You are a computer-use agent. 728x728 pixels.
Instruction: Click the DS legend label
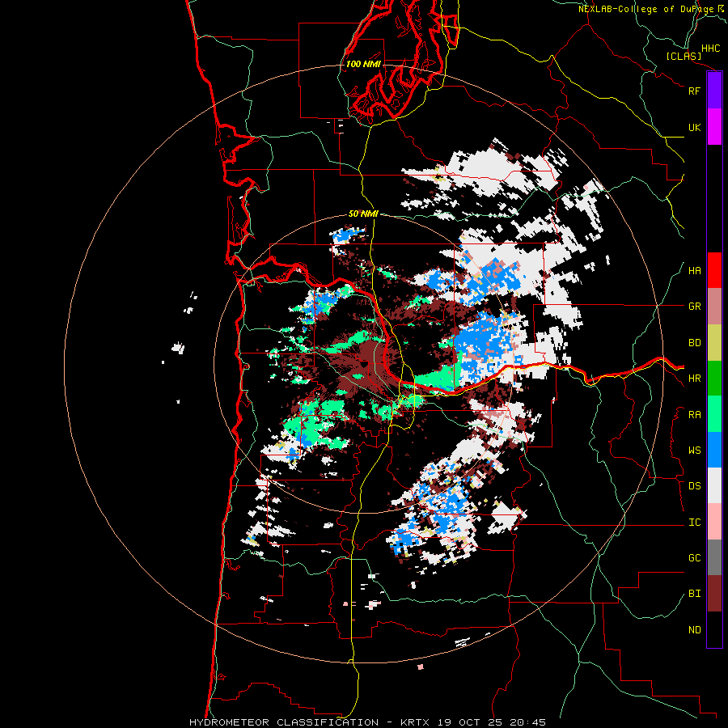[x=694, y=486]
